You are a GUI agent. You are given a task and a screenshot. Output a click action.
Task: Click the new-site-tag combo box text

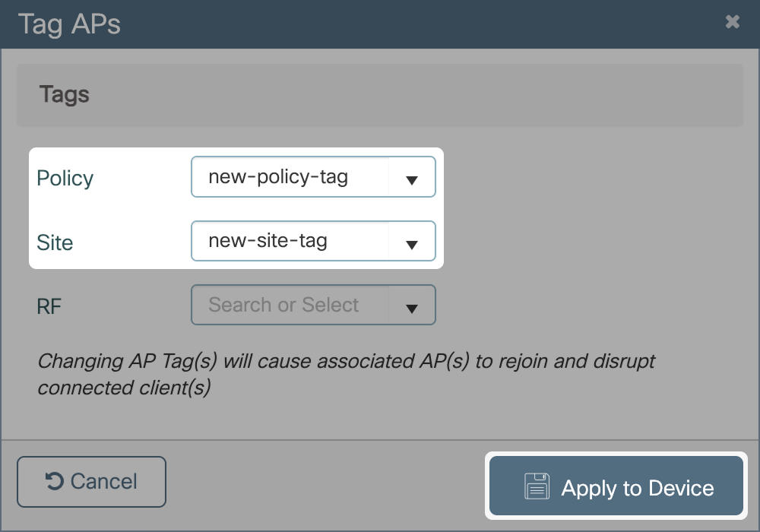268,242
